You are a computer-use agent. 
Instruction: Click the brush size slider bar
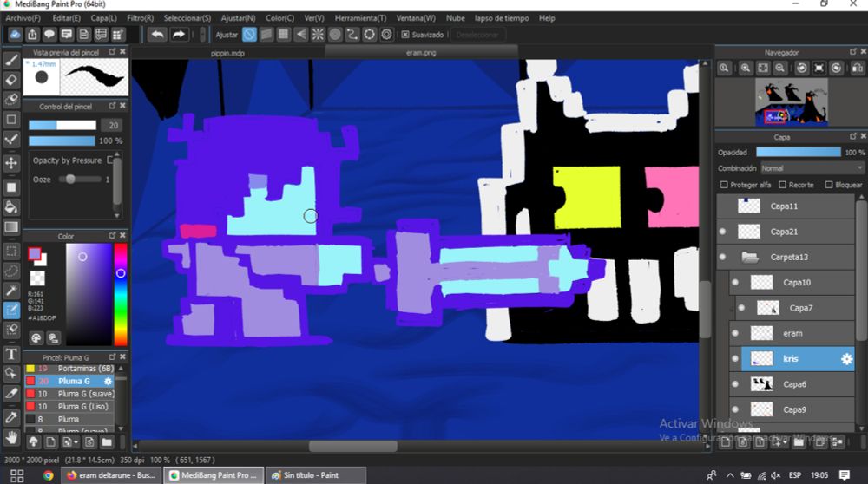click(62, 125)
